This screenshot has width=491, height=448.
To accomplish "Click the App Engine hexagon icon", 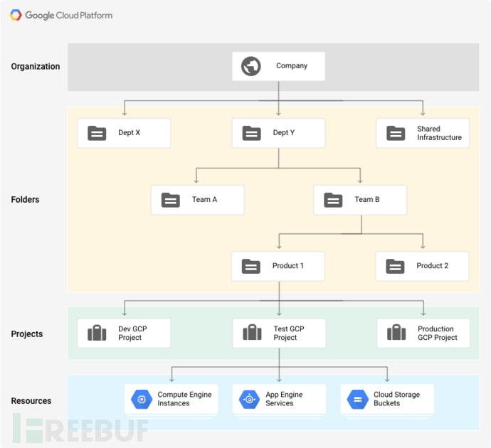I will pos(249,400).
